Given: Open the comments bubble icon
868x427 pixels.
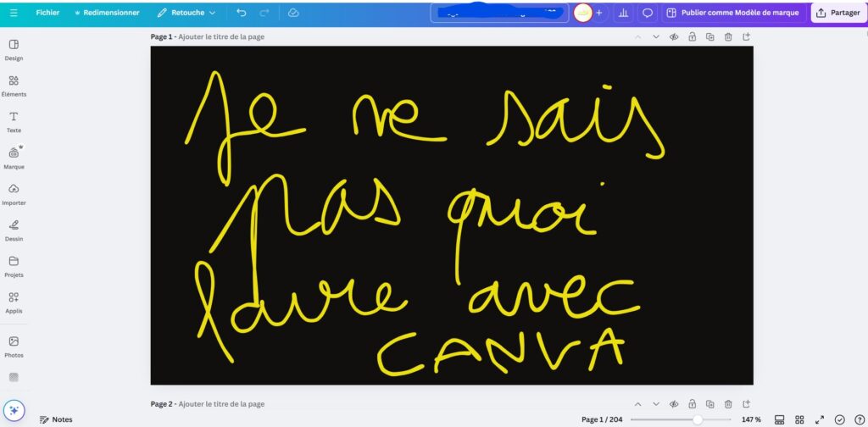Looking at the screenshot, I should coord(647,13).
